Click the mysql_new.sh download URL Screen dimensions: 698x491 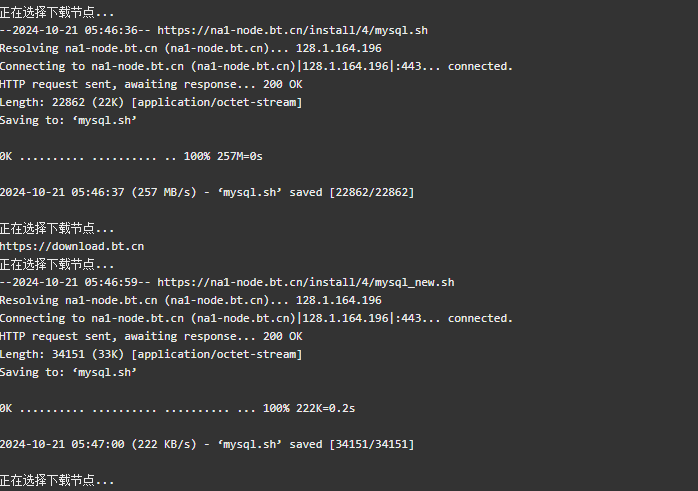[x=306, y=282]
